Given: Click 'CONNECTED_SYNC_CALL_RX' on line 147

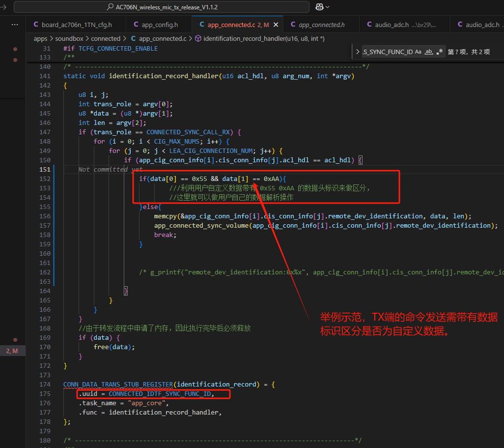Looking at the screenshot, I should (188, 132).
